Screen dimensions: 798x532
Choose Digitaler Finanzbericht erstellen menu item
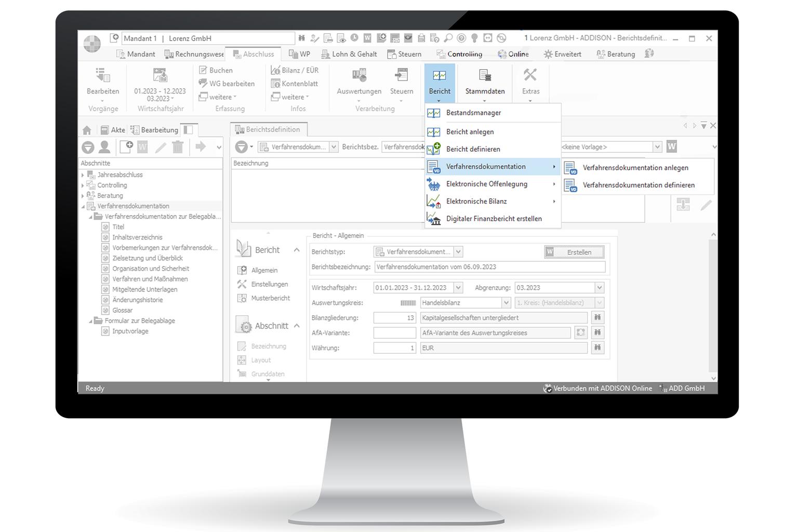point(494,219)
